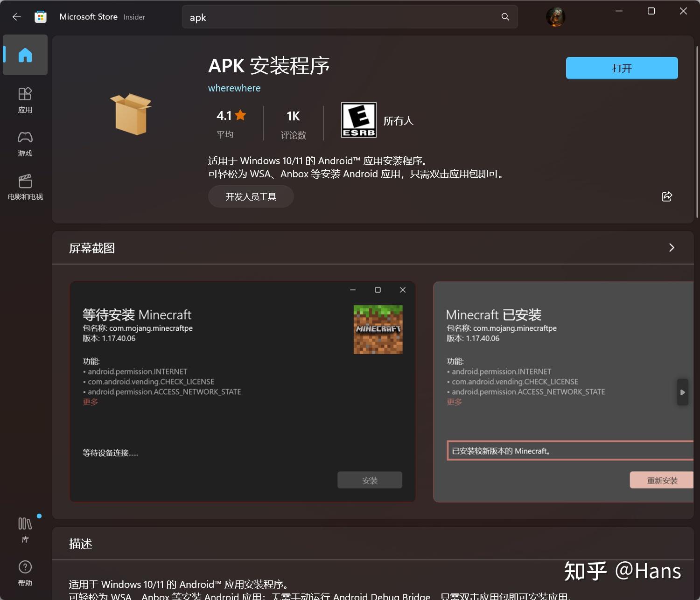Open the 应用 section in the sidebar
700x600 pixels.
[25, 100]
